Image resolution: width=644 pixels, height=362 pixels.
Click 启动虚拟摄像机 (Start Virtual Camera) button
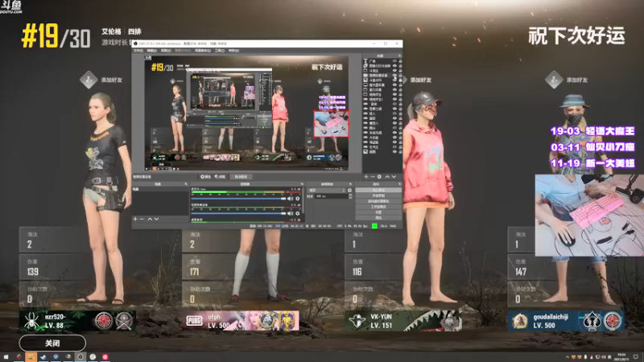(x=378, y=201)
